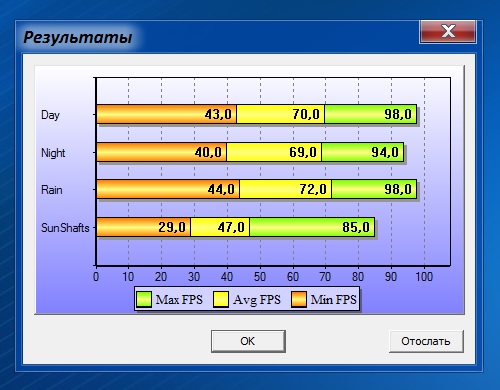The height and width of the screenshot is (390, 500).
Task: Click the Avg FPS yellow legend swatch
Action: pos(221,299)
